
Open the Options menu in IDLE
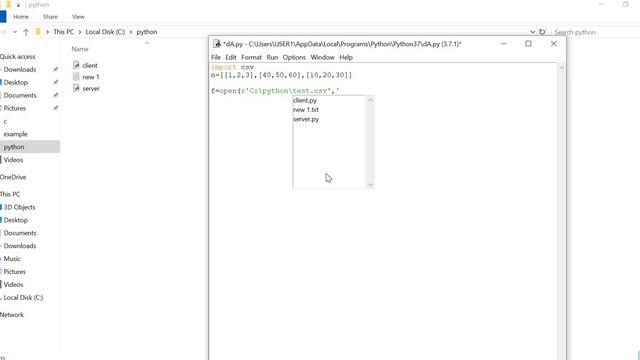[x=294, y=58]
